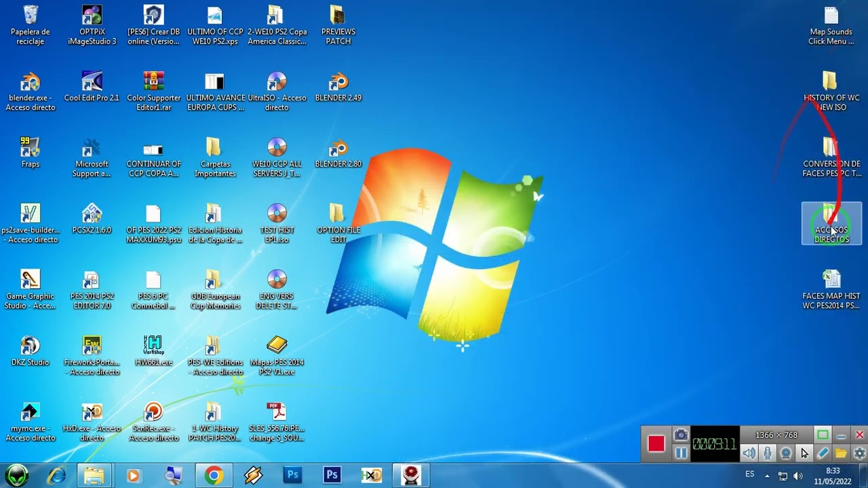This screenshot has height=488, width=868.
Task: Open the recorder settings gear
Action: coord(859,453)
